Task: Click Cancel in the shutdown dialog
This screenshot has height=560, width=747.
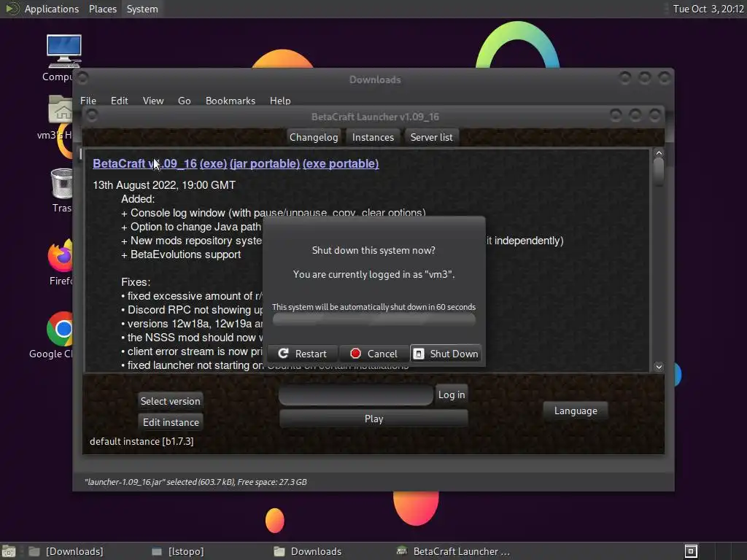Action: coord(373,354)
